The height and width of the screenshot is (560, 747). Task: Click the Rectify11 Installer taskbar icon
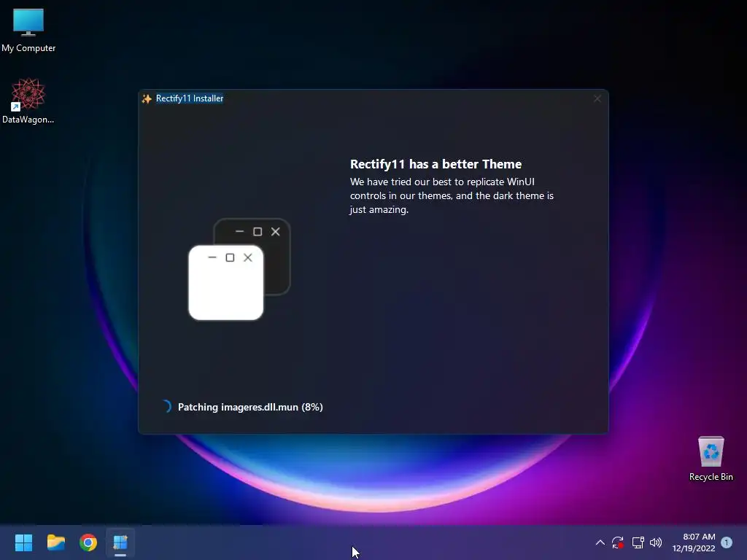pyautogui.click(x=120, y=542)
